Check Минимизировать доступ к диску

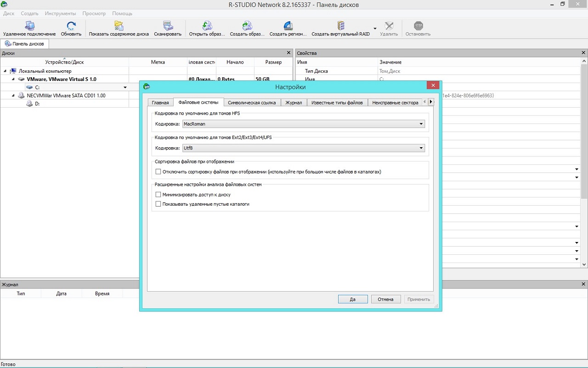[x=158, y=195]
